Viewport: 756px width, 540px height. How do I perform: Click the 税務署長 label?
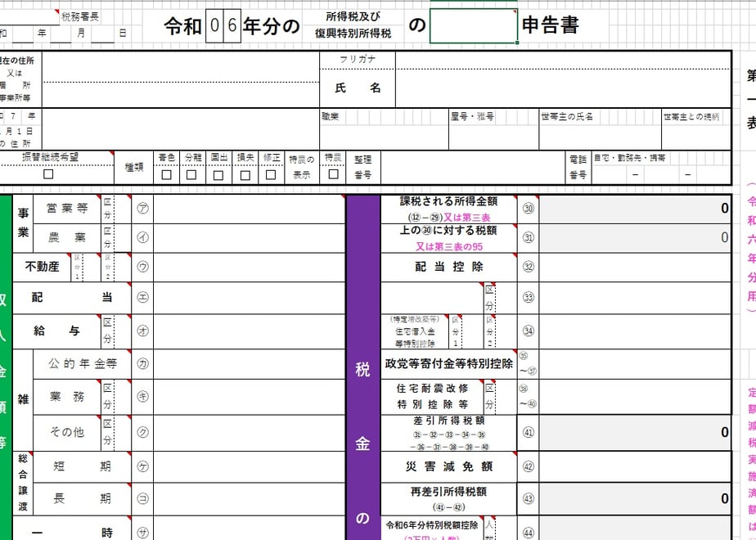coord(80,17)
